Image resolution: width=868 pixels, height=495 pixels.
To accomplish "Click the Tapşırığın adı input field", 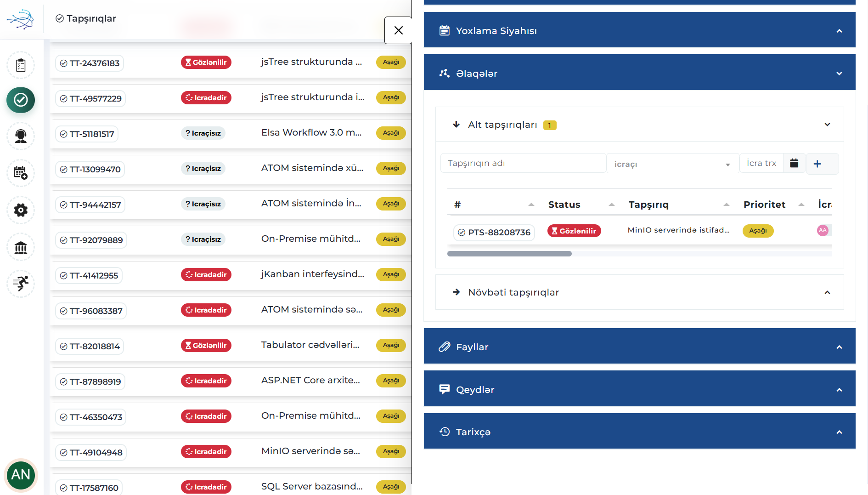I will pyautogui.click(x=523, y=163).
